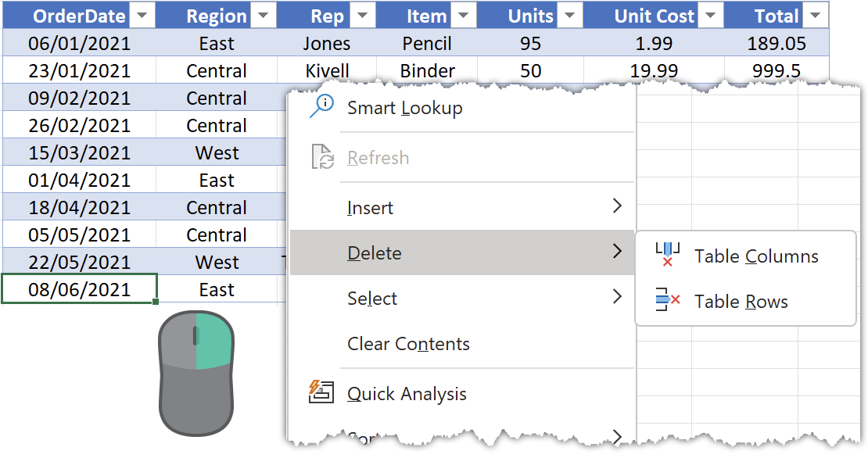Select Table Columns in the submenu
Image resolution: width=868 pixels, height=458 pixels.
tap(756, 257)
